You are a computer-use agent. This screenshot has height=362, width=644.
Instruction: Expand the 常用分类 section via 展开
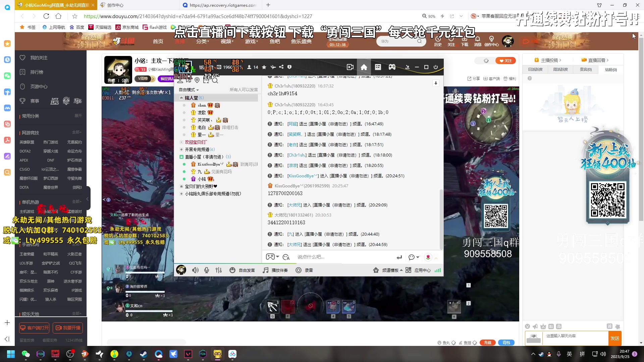(x=78, y=116)
